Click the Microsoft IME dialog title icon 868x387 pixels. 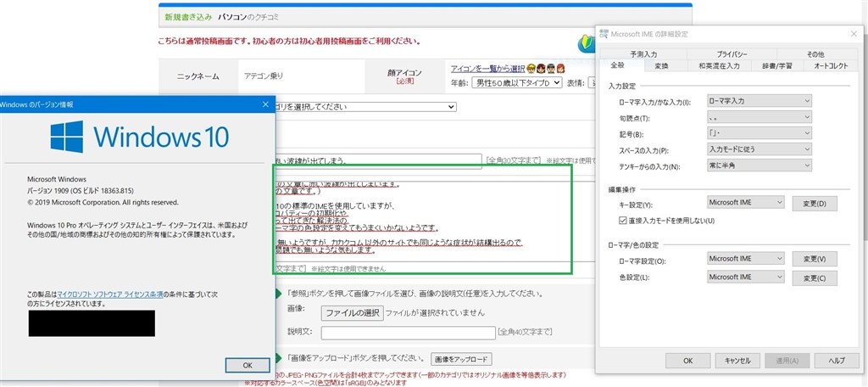pyautogui.click(x=603, y=34)
